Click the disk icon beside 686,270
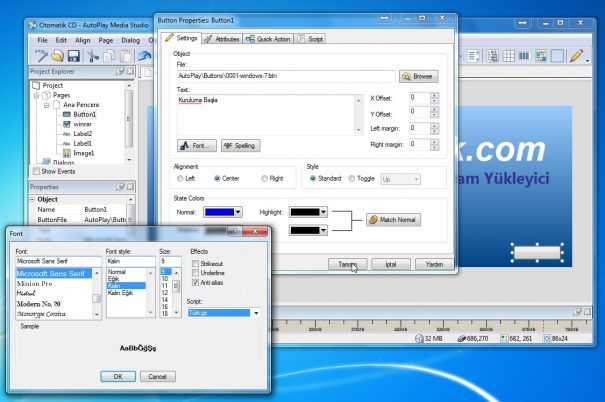605x402 pixels. (x=461, y=338)
